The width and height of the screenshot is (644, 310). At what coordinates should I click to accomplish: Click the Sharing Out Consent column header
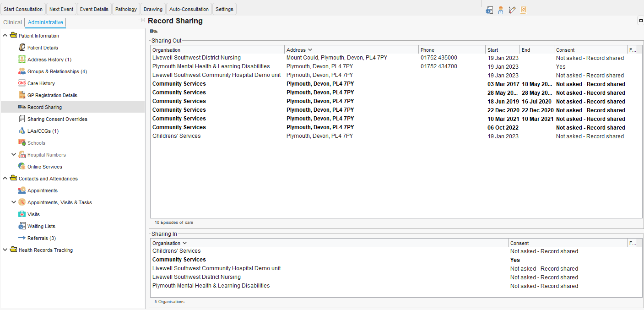[x=590, y=50]
